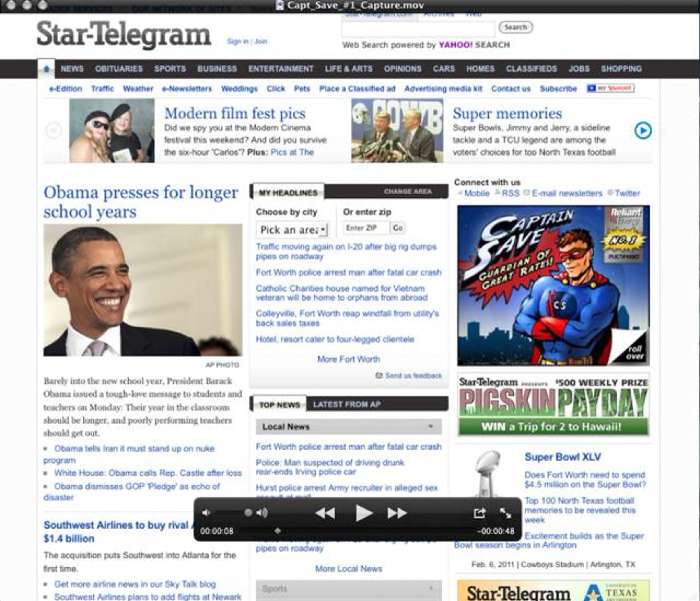Screen dimensions: 700x601
Task: Open the NEWS menu
Action: click(x=72, y=69)
